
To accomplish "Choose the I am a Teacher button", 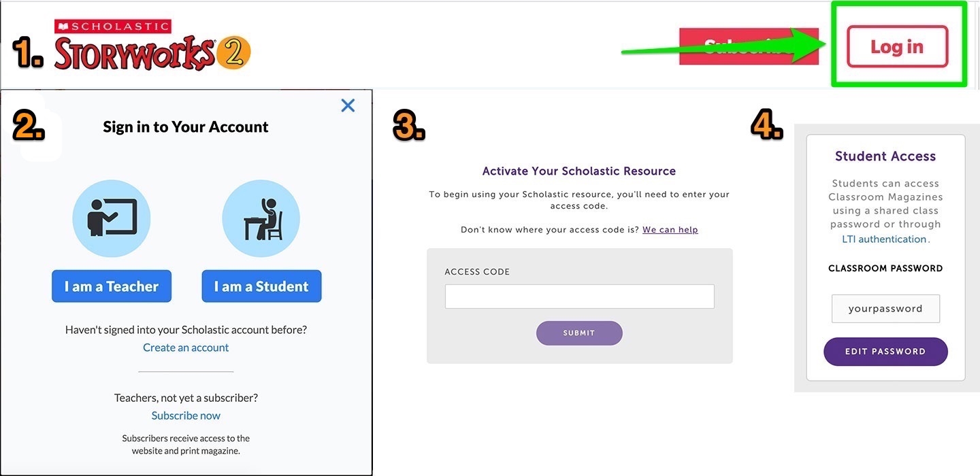I will [x=112, y=286].
